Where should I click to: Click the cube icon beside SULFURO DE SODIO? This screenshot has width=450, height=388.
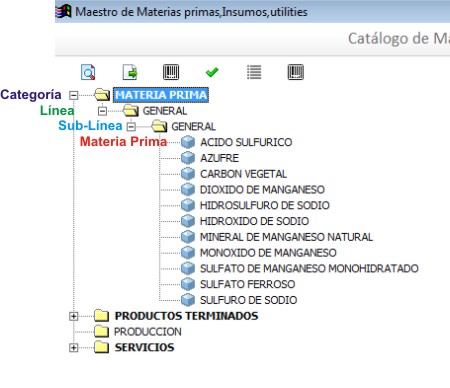pyautogui.click(x=188, y=300)
